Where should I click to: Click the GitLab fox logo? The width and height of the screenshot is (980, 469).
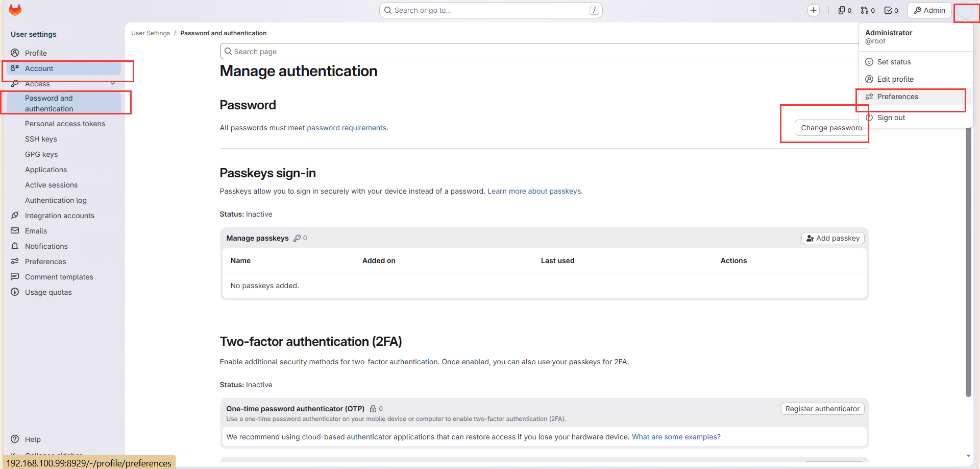coord(15,10)
